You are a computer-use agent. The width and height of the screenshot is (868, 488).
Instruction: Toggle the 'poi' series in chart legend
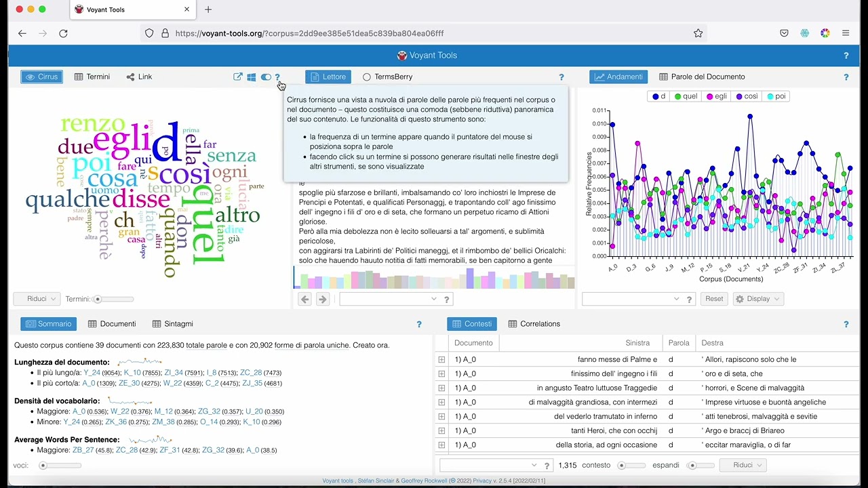pyautogui.click(x=776, y=96)
